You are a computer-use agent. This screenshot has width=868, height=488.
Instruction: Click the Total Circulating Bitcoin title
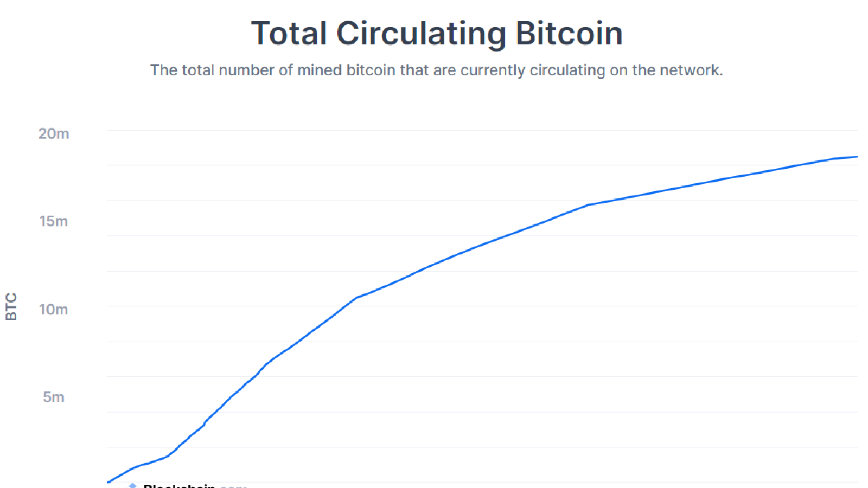tap(437, 34)
